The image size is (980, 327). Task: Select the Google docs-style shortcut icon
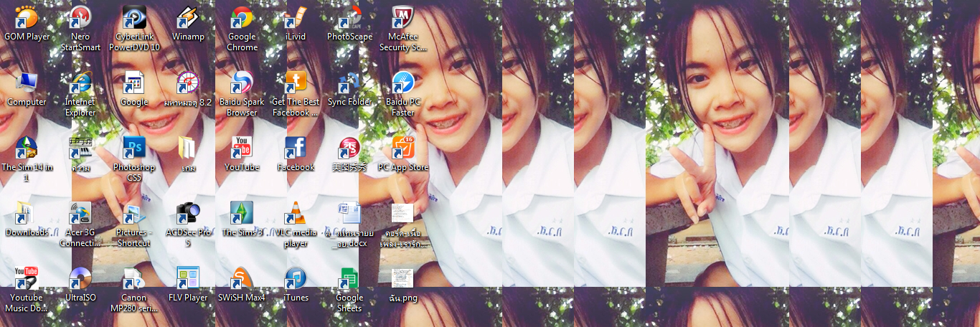pos(134,82)
